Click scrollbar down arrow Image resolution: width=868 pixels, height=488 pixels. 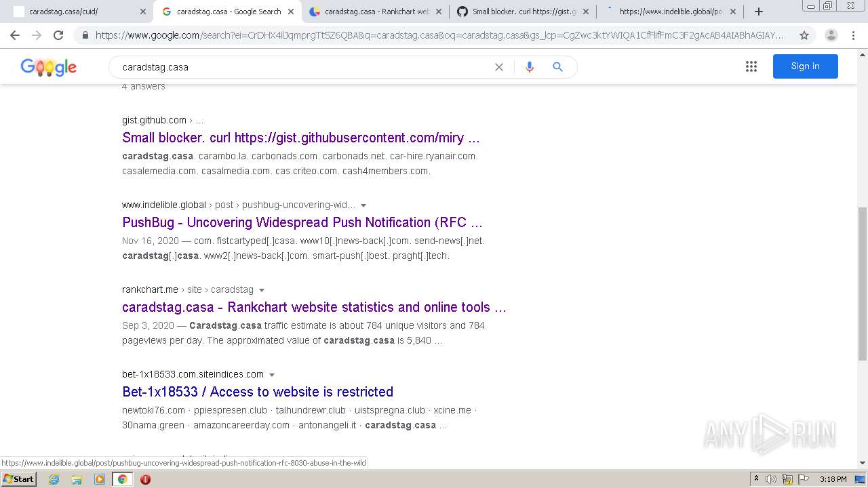click(863, 463)
